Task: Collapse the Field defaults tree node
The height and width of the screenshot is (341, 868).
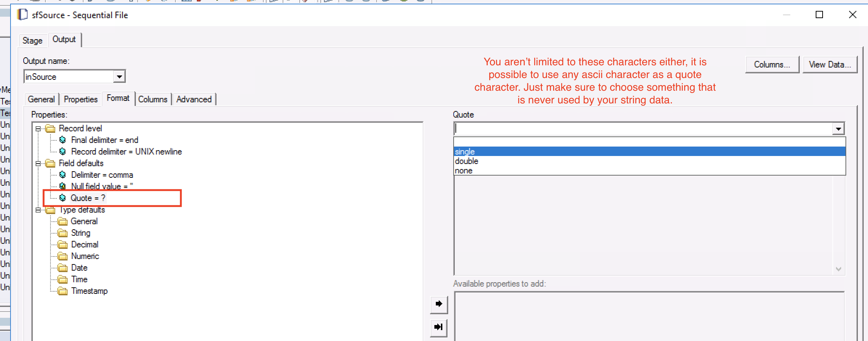Action: point(38,163)
